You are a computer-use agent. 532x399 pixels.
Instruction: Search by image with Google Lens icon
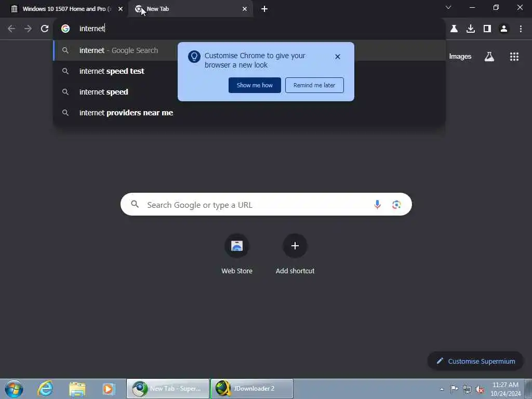click(x=396, y=204)
